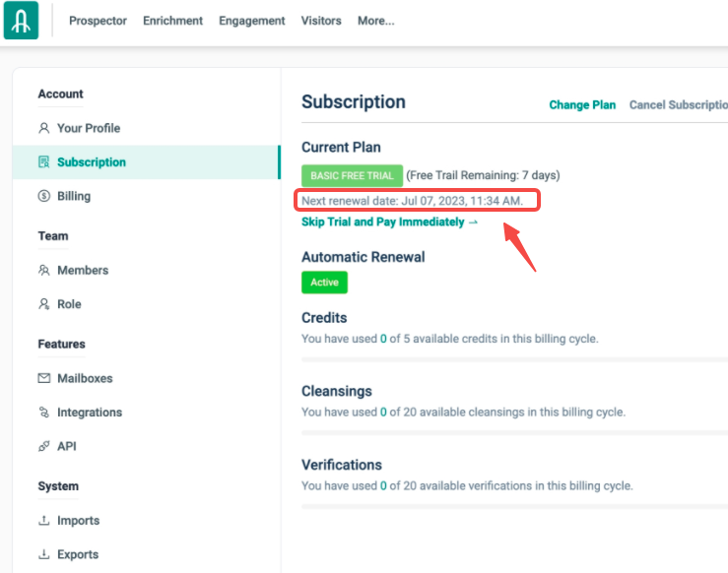Click the app logo in top-left corner
Image resolution: width=728 pixels, height=573 pixels.
click(x=21, y=21)
